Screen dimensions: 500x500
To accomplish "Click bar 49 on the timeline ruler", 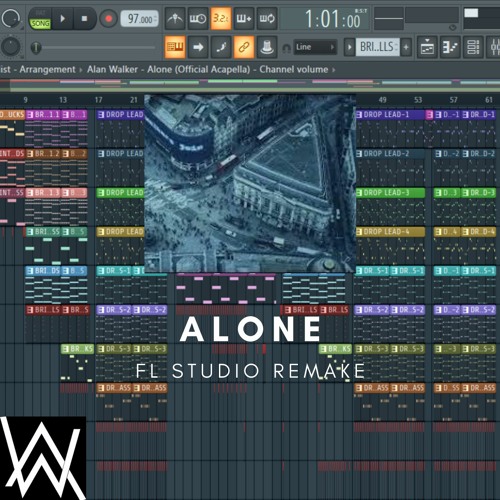I will click(382, 100).
